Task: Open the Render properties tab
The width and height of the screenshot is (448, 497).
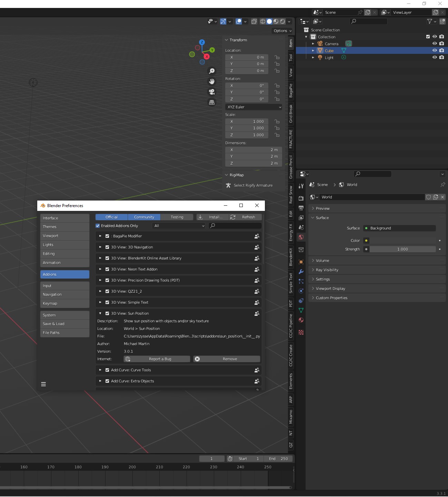Action: click(x=301, y=198)
